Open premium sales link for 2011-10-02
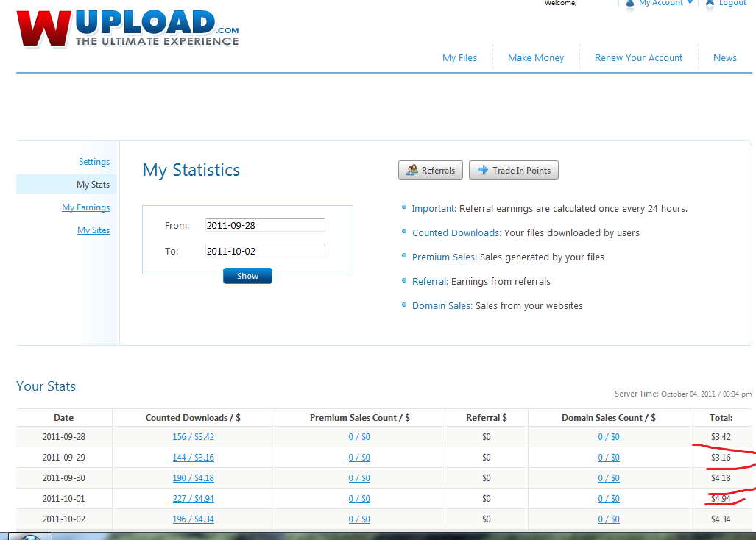The height and width of the screenshot is (540, 756). [x=359, y=519]
